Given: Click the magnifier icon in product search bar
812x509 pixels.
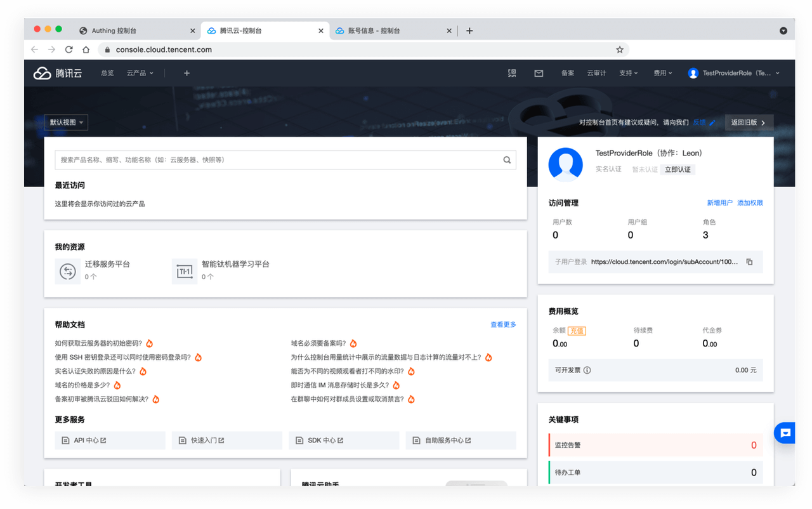Looking at the screenshot, I should pyautogui.click(x=506, y=159).
